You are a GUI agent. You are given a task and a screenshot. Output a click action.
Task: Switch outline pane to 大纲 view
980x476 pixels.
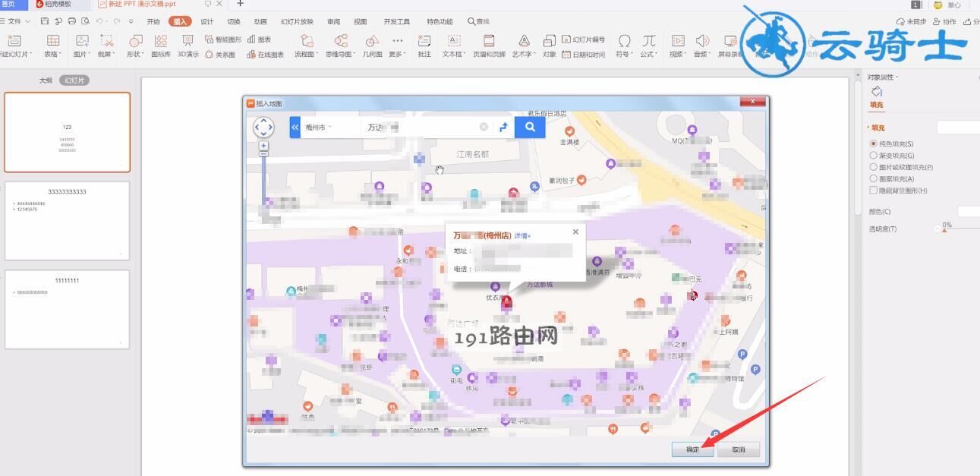coord(46,80)
